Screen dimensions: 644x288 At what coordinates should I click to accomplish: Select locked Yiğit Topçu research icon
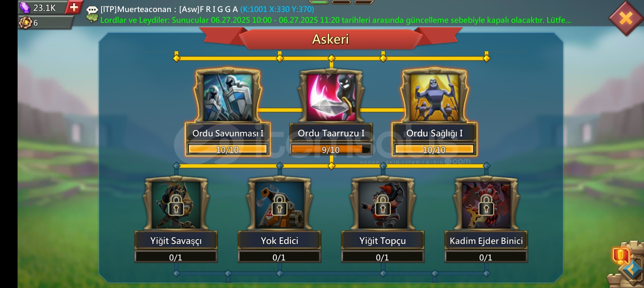[x=383, y=205]
